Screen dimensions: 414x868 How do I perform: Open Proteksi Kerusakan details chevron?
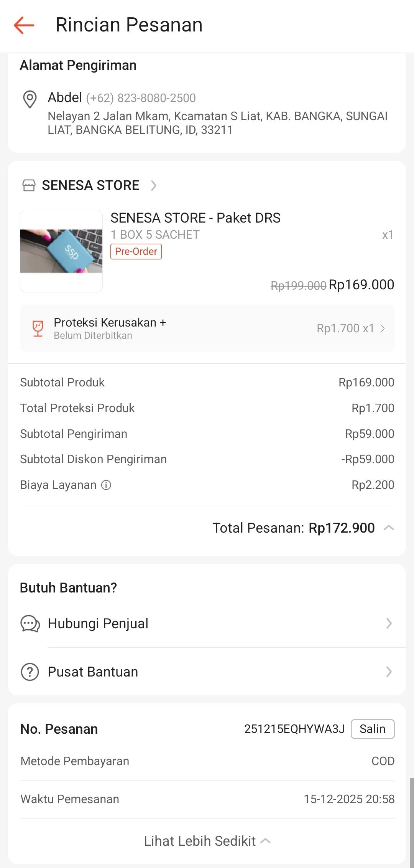(x=383, y=328)
